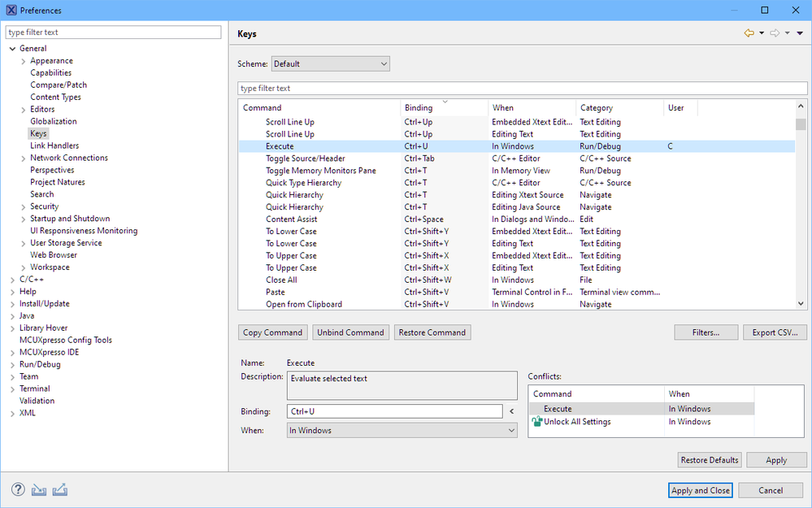This screenshot has width=812, height=508.
Task: Open Link Handlers preference page
Action: (x=54, y=145)
